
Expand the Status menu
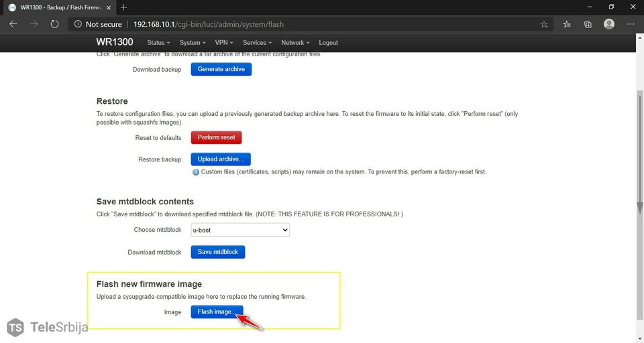pos(158,42)
